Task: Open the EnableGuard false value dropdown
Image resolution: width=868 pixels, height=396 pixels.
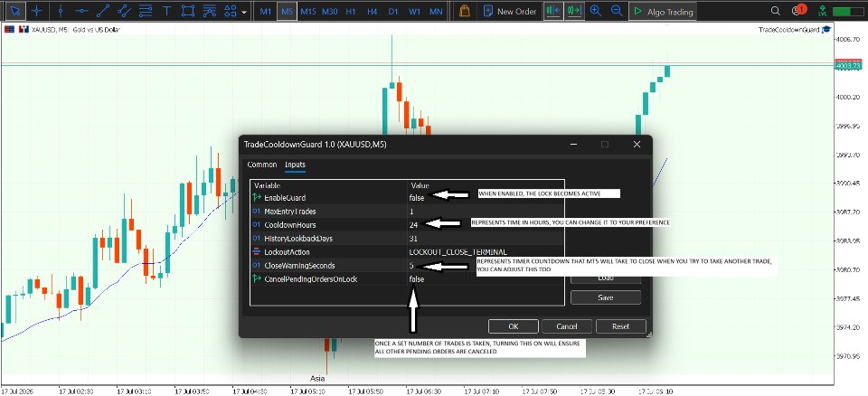Action: pyautogui.click(x=486, y=198)
